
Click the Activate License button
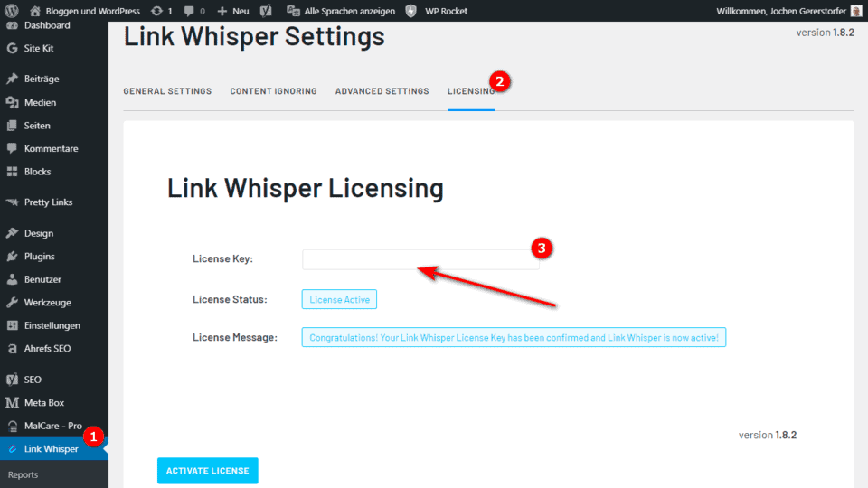[x=208, y=471]
